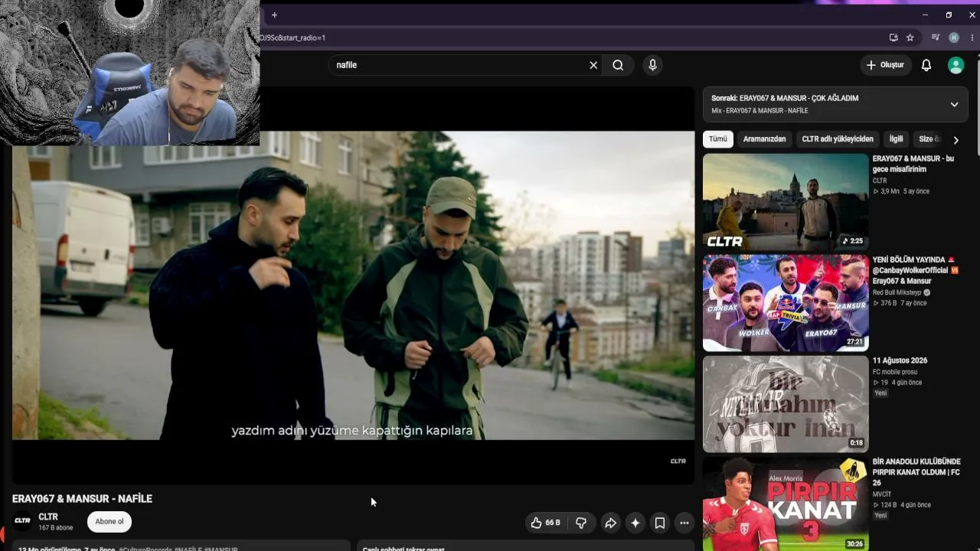Click the Sonraki: ÇOK AĞLADIM text
The image size is (980, 551).
pyautogui.click(x=785, y=98)
